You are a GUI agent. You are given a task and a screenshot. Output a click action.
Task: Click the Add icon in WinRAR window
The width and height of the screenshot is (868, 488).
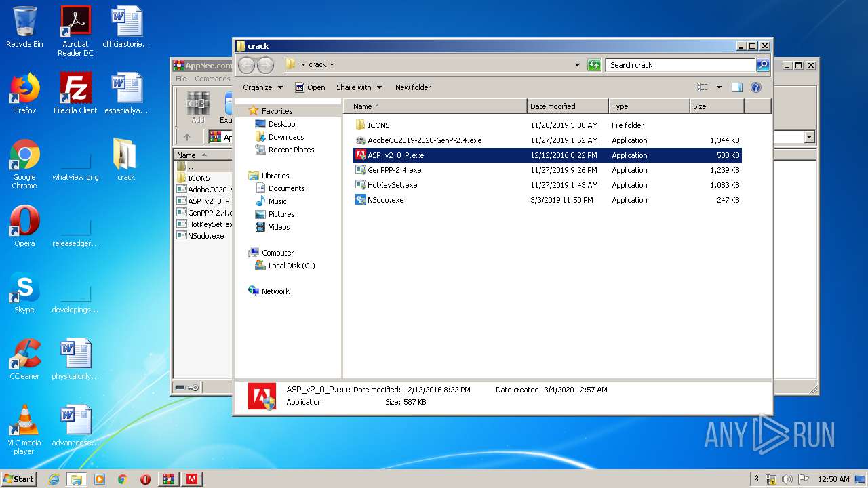197,108
